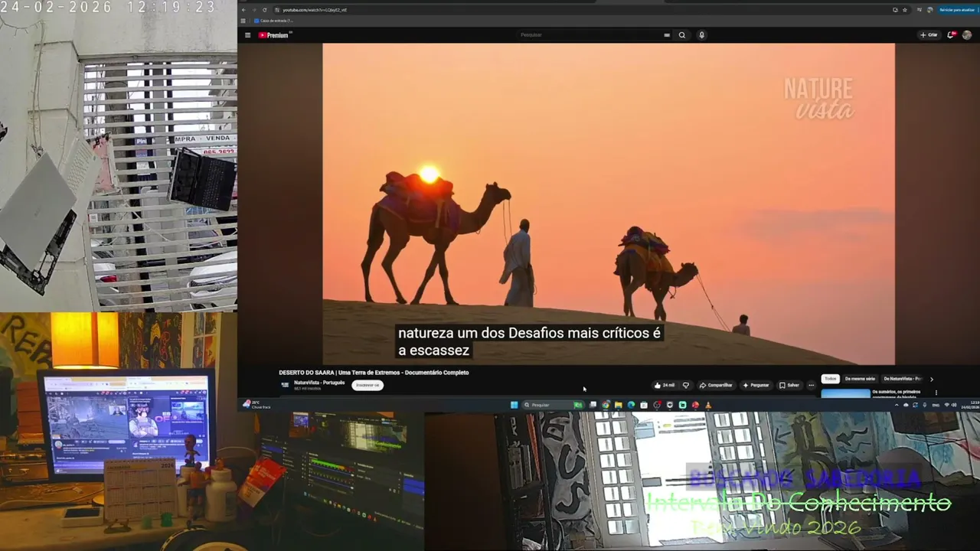The width and height of the screenshot is (980, 551).
Task: Open the Task View icon in taskbar
Action: [x=593, y=405]
